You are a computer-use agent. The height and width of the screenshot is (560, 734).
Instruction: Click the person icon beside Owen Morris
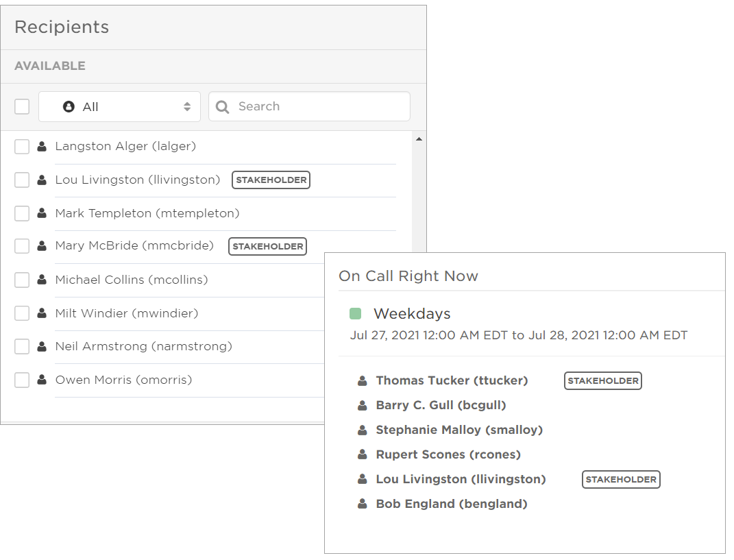click(x=42, y=380)
